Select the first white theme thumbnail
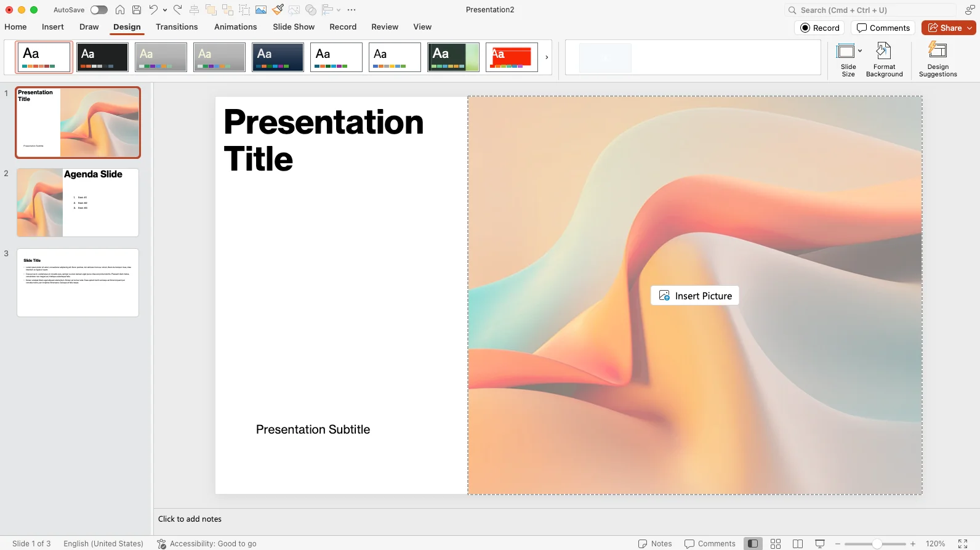 (x=44, y=57)
